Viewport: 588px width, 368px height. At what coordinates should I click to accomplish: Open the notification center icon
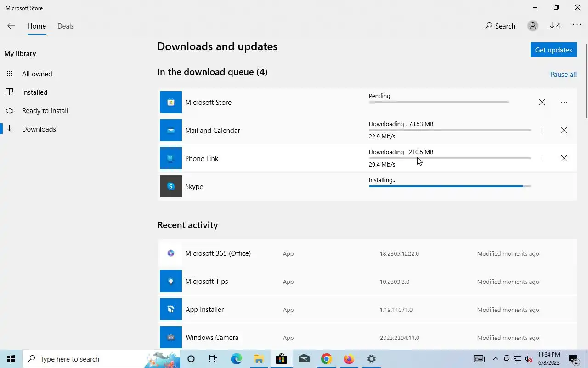(574, 359)
